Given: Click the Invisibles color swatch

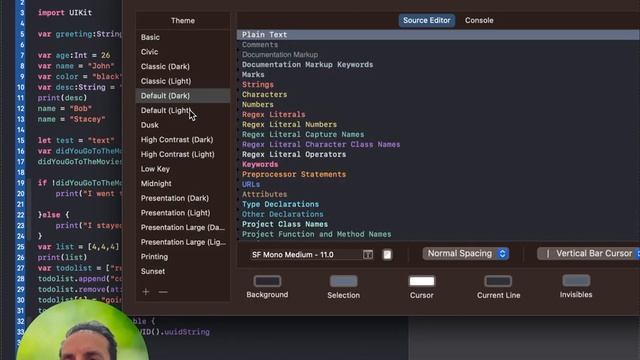Looking at the screenshot, I should 576,280.
